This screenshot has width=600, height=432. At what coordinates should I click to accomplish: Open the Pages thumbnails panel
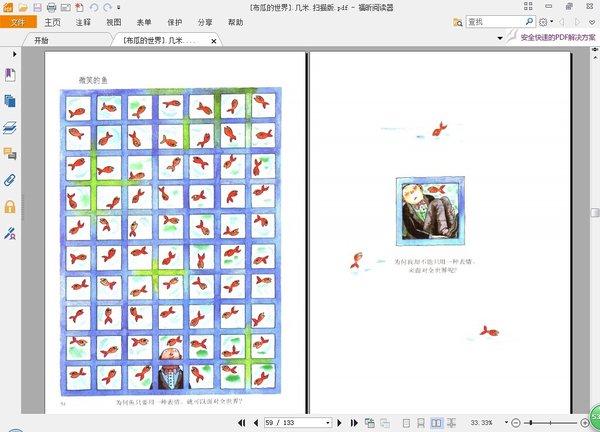[10, 101]
